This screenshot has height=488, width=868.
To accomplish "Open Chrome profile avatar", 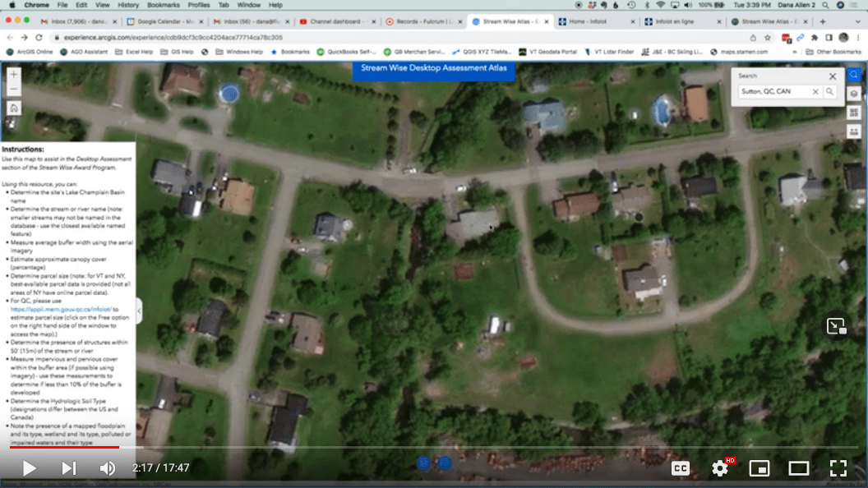I will (x=843, y=38).
